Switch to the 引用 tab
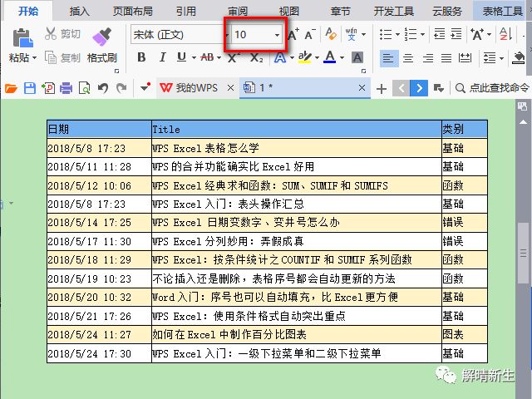The image size is (532, 399). (186, 11)
